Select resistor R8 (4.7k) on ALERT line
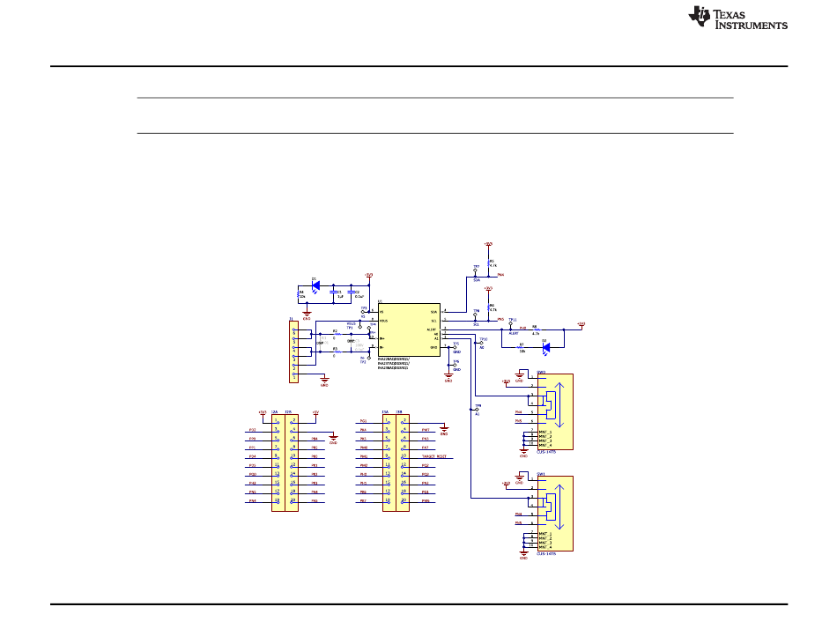Viewport: 837px width, 644px height. pyautogui.click(x=537, y=329)
